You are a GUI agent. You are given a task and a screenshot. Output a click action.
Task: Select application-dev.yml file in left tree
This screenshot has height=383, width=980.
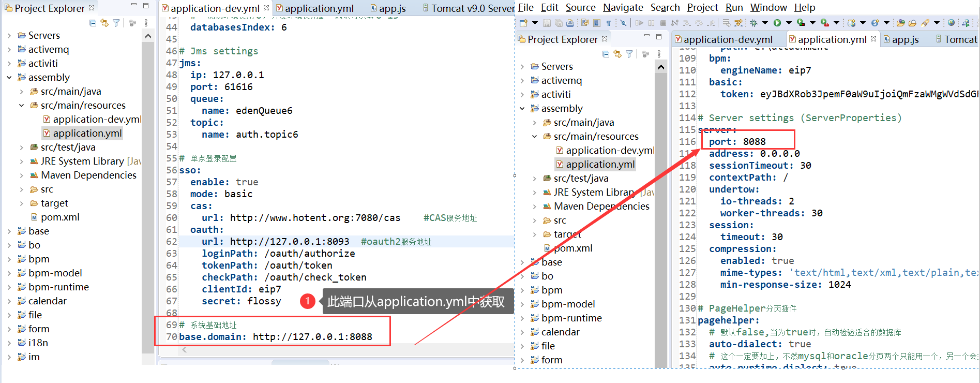(92, 119)
